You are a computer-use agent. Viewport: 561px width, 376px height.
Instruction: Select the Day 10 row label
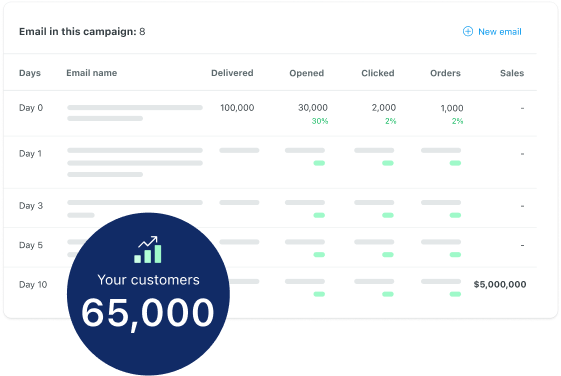click(33, 284)
